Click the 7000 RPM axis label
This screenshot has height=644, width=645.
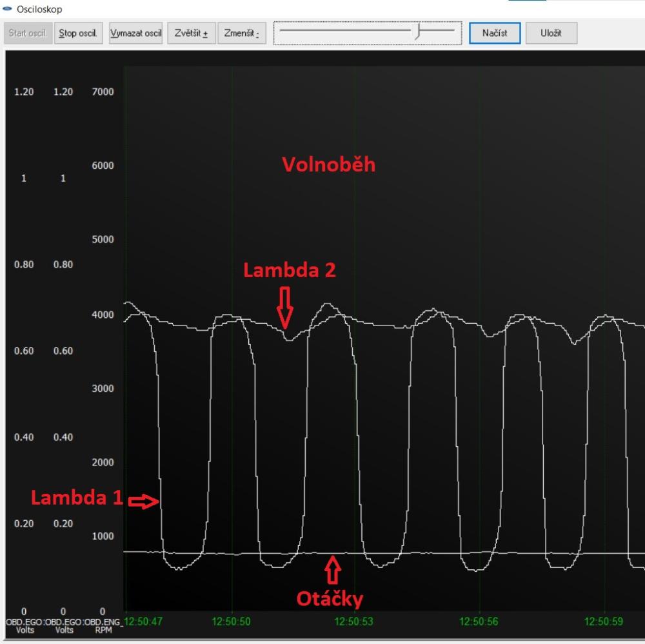coord(101,92)
